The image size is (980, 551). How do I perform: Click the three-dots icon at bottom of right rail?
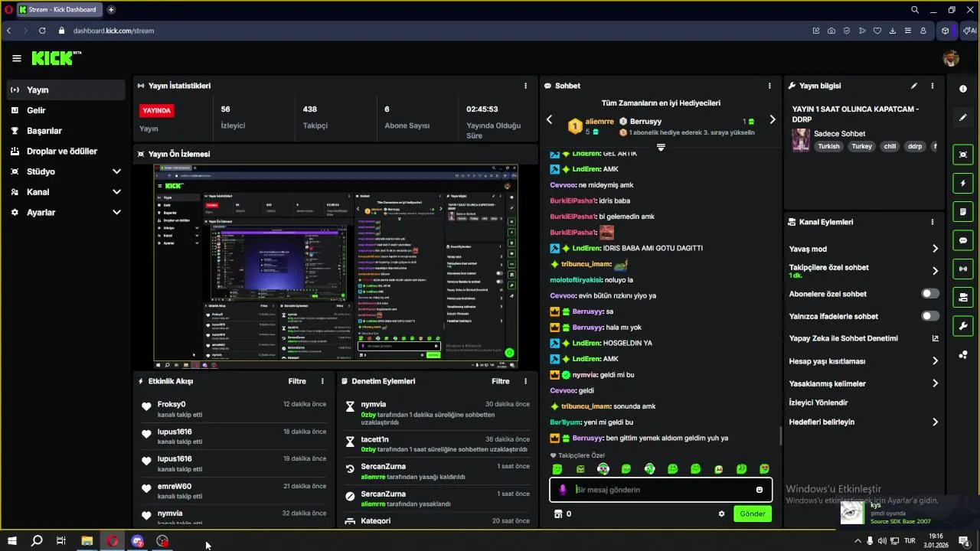963,354
